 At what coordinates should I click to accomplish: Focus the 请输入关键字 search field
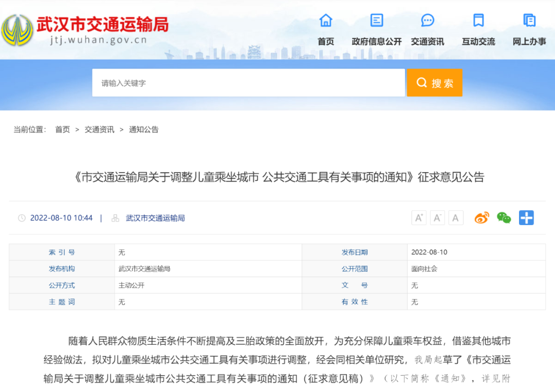(248, 83)
